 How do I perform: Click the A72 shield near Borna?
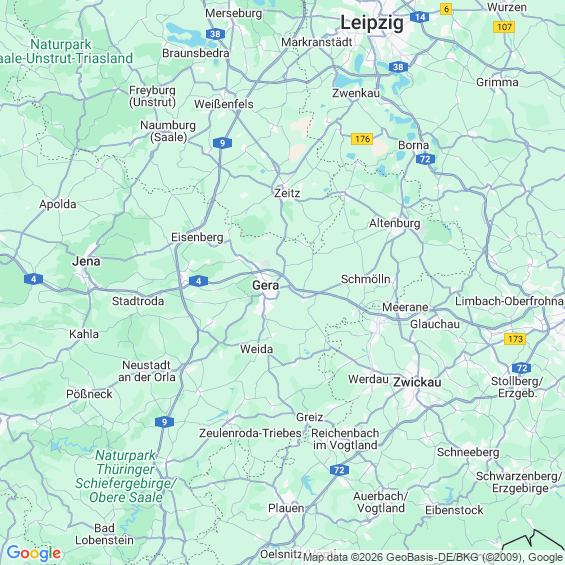[x=425, y=159]
